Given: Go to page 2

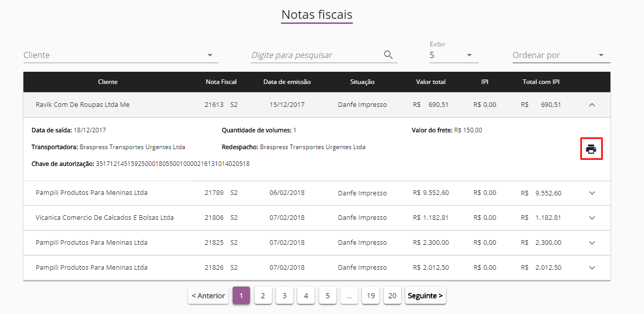Looking at the screenshot, I should pyautogui.click(x=263, y=296).
